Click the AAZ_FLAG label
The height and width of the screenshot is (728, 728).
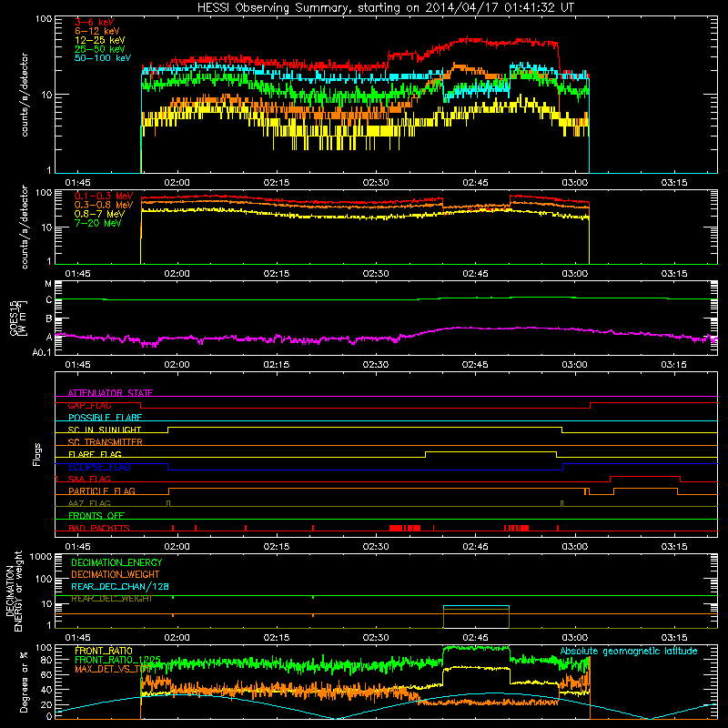89,503
